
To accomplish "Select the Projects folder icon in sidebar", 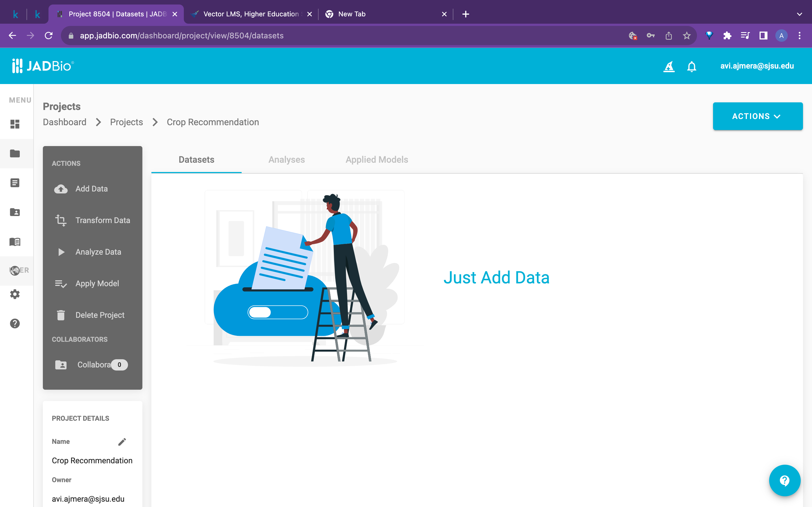I will (15, 154).
